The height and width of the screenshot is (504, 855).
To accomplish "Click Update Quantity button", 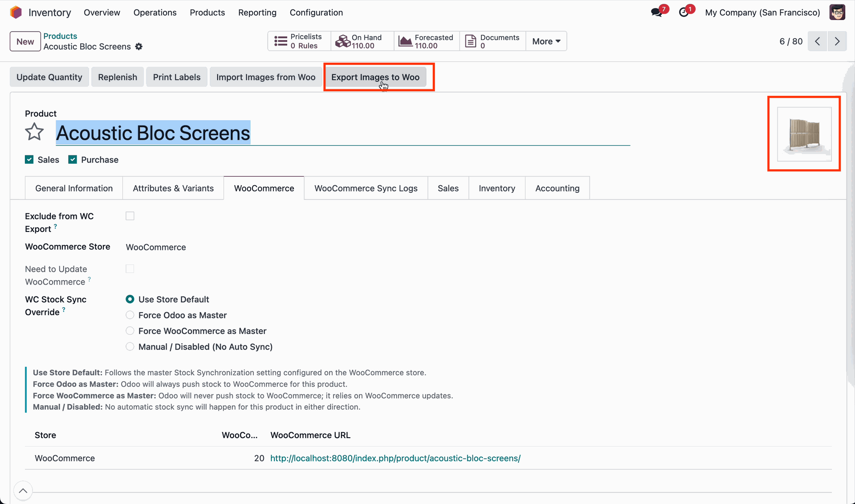I will tap(49, 77).
